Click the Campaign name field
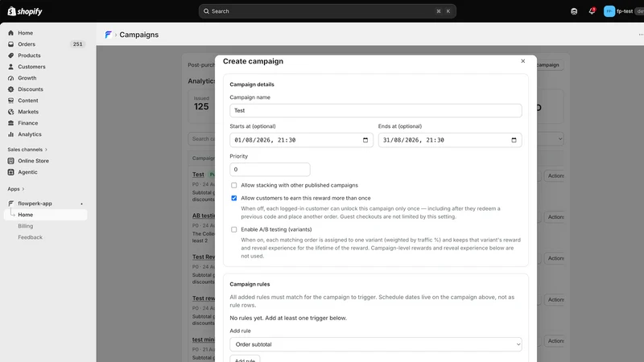The width and height of the screenshot is (644, 362). click(x=375, y=110)
